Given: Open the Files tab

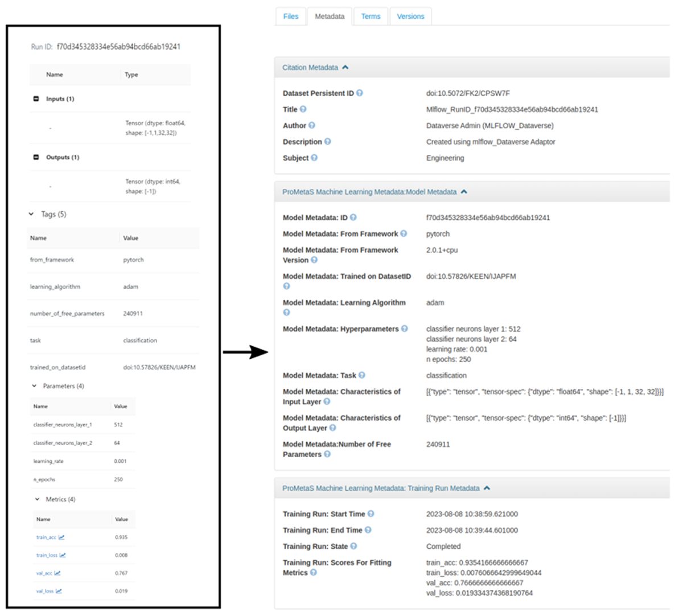Looking at the screenshot, I should coord(290,17).
